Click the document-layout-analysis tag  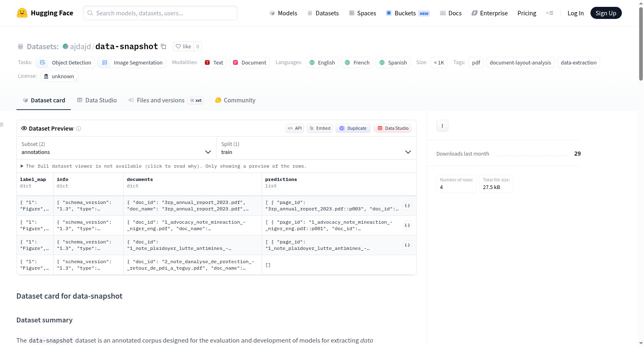pyautogui.click(x=520, y=62)
